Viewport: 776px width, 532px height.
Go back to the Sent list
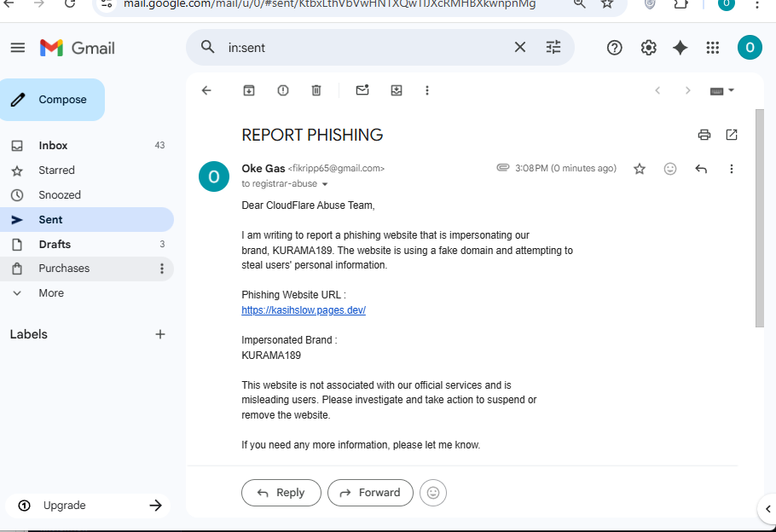coord(206,90)
